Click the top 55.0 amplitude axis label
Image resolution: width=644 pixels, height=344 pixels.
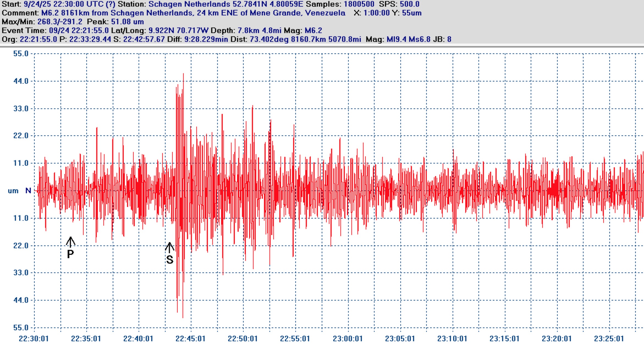(21, 54)
